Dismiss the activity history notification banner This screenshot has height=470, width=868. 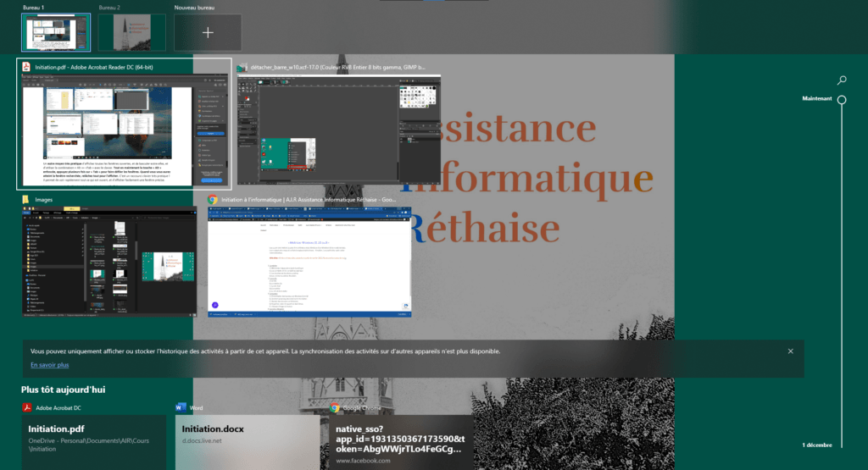point(791,351)
